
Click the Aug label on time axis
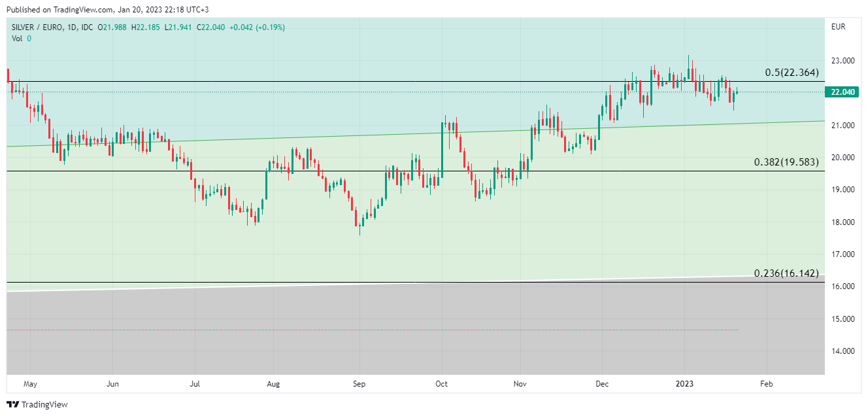click(273, 384)
